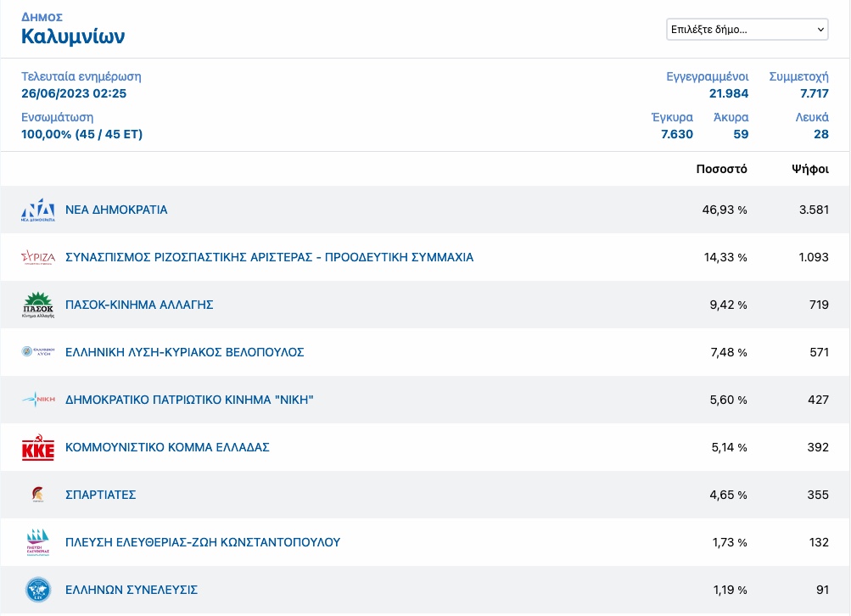Screen dimensions: 851x616
Task: Click the '5,14 %' percentage cell
Action: [730, 447]
